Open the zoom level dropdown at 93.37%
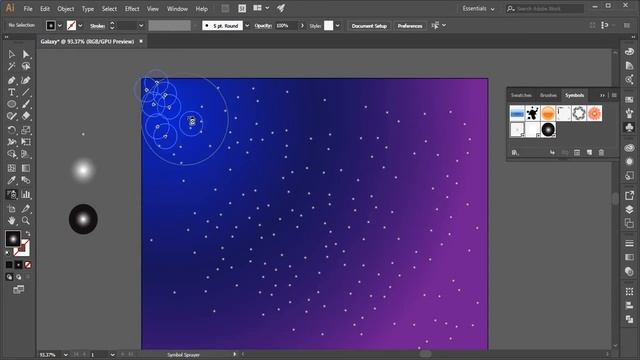This screenshot has height=360, width=640. (65, 355)
